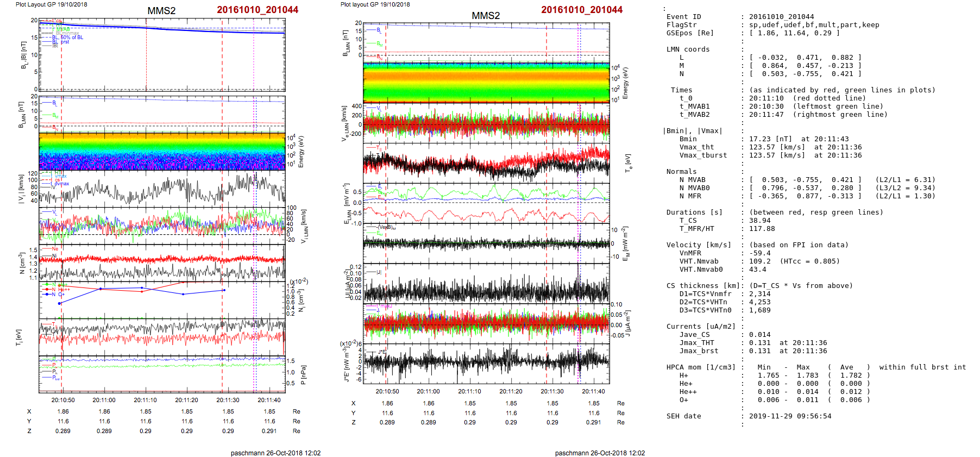Click the D2=TCS*VHTn thickness value
Screen dimensions: 980x457
pyautogui.click(x=759, y=302)
